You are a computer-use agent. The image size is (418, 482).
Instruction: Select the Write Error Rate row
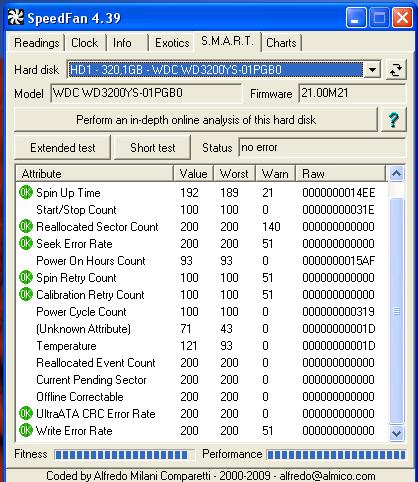pos(202,431)
